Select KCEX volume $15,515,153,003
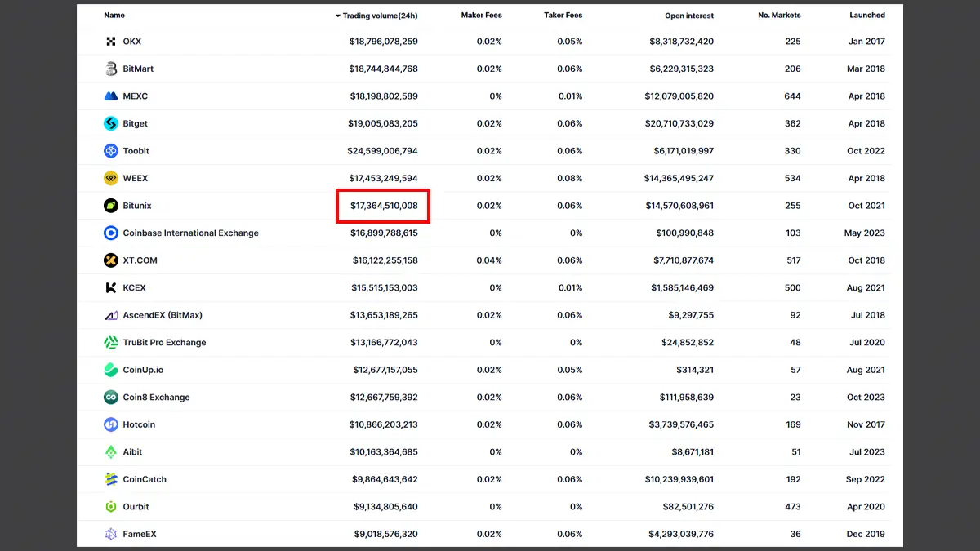This screenshot has width=980, height=551. pos(385,287)
